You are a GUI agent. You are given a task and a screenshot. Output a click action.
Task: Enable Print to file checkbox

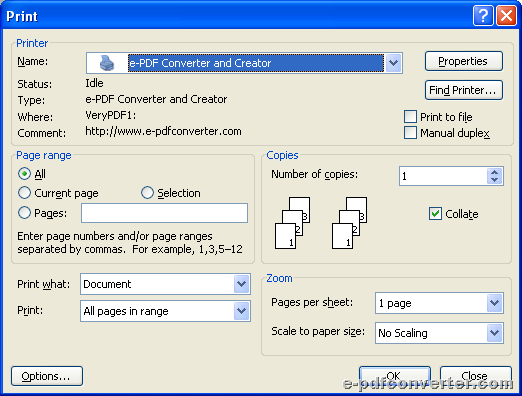coord(410,117)
